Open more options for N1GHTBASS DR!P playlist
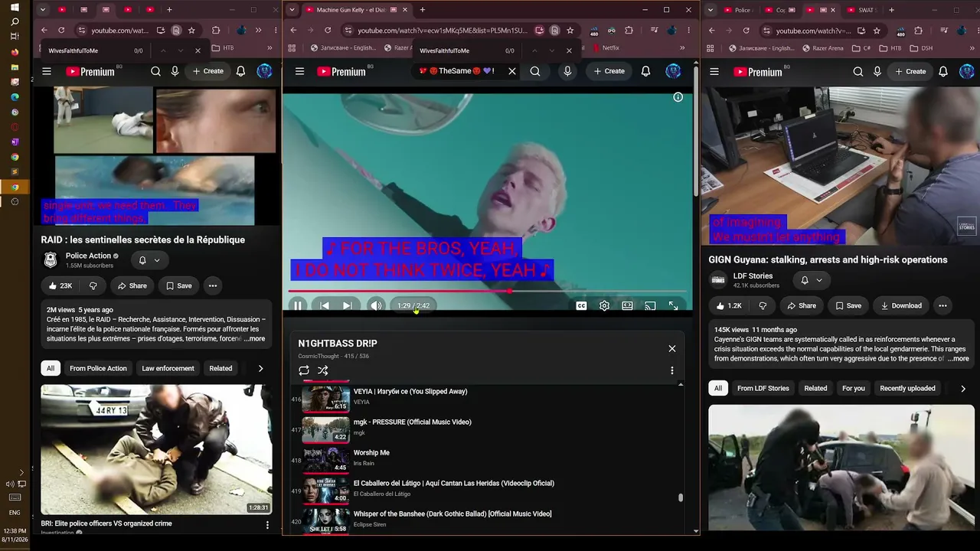 point(672,370)
